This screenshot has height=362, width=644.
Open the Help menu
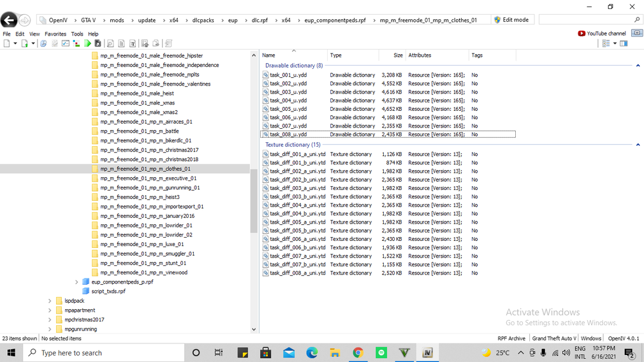(93, 34)
